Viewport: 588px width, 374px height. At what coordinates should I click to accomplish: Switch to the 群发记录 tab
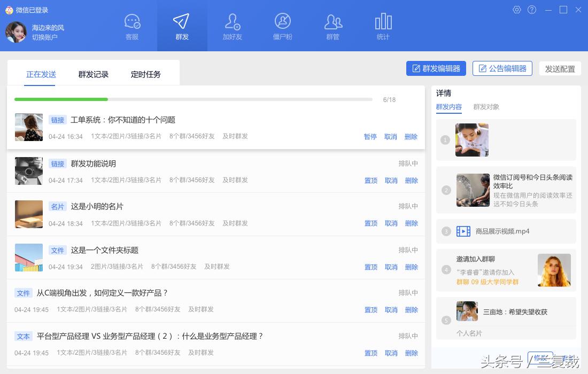point(93,74)
